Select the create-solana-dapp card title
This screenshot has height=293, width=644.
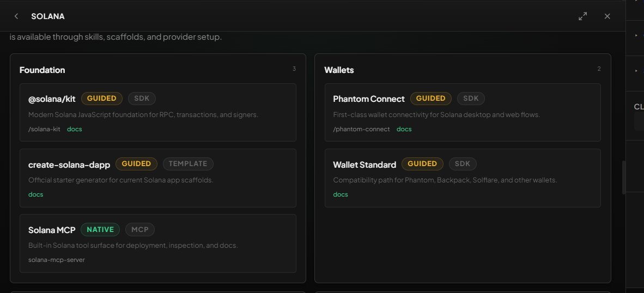(69, 164)
